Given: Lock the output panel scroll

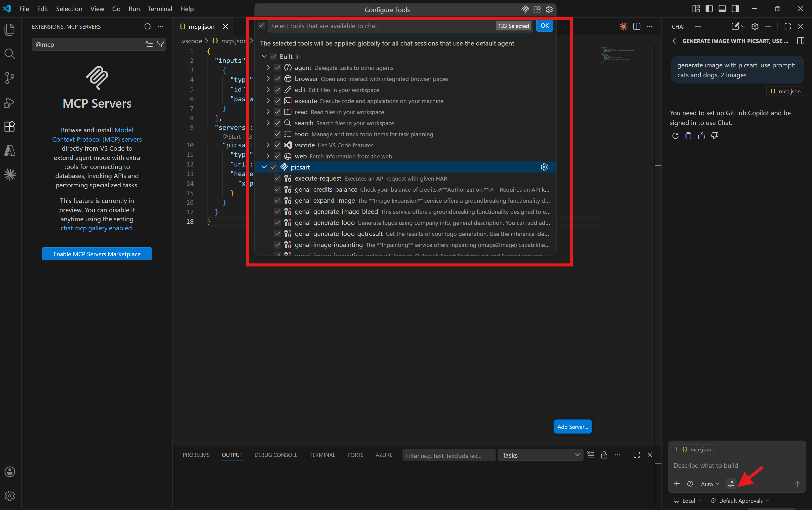Looking at the screenshot, I should coord(604,455).
